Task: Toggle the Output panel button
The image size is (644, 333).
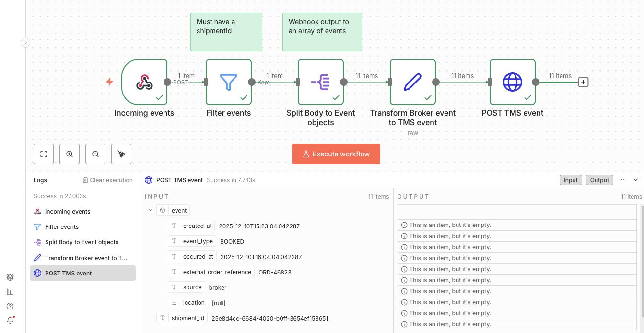Action: [x=599, y=180]
